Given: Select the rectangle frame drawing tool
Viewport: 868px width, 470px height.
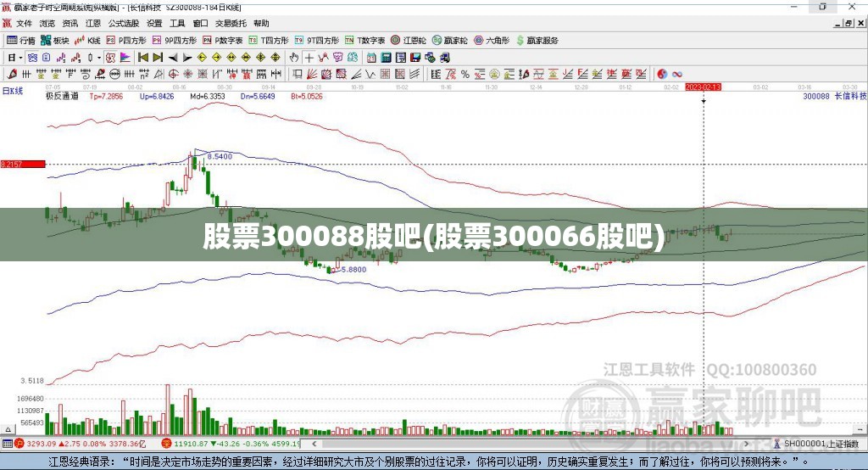Looking at the screenshot, I should pyautogui.click(x=297, y=74).
